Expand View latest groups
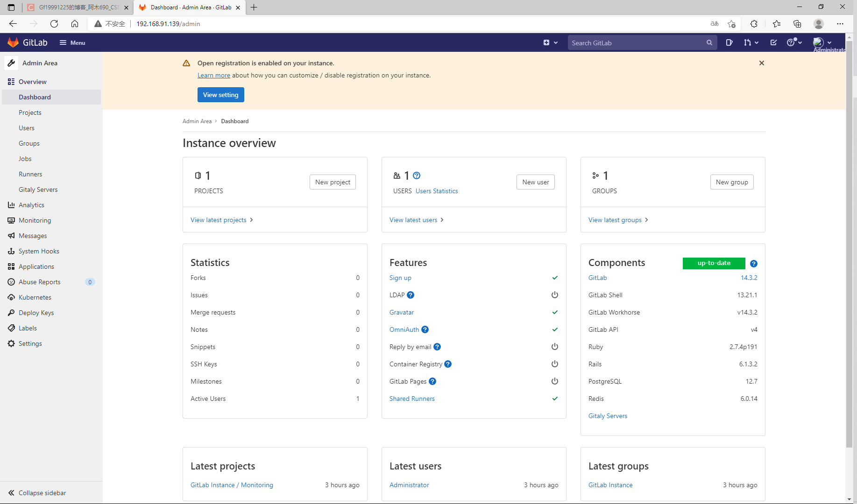Screen dimensions: 857x504 [x=618, y=220]
